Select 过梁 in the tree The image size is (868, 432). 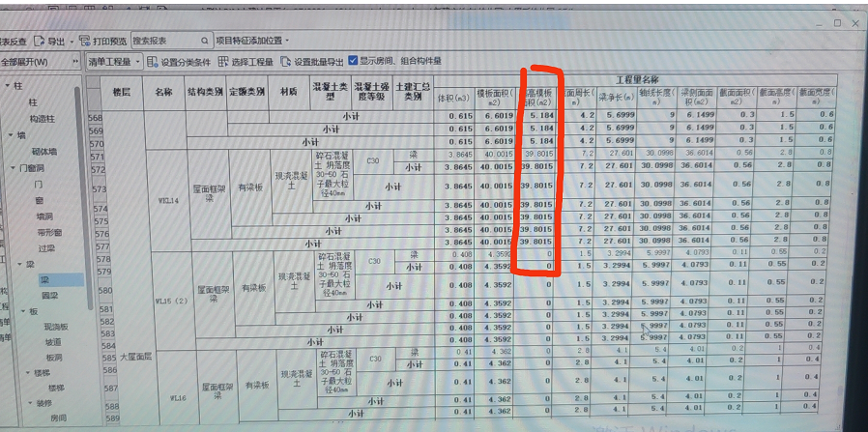pos(46,248)
